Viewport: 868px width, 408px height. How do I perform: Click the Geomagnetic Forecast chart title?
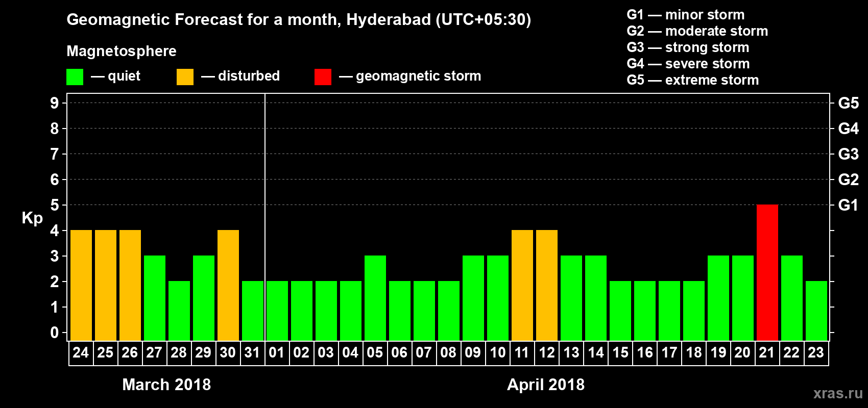point(299,20)
